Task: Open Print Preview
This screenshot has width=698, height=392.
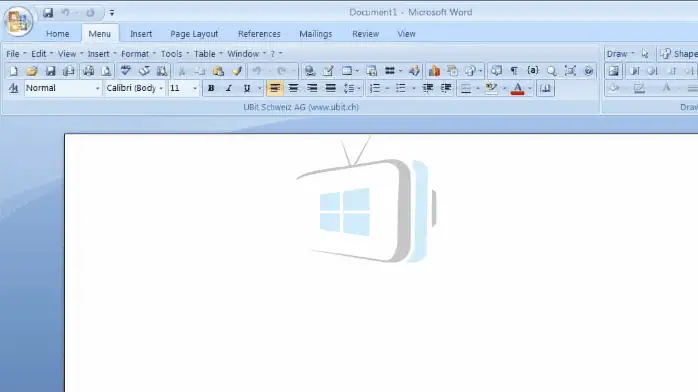Action: click(x=106, y=71)
